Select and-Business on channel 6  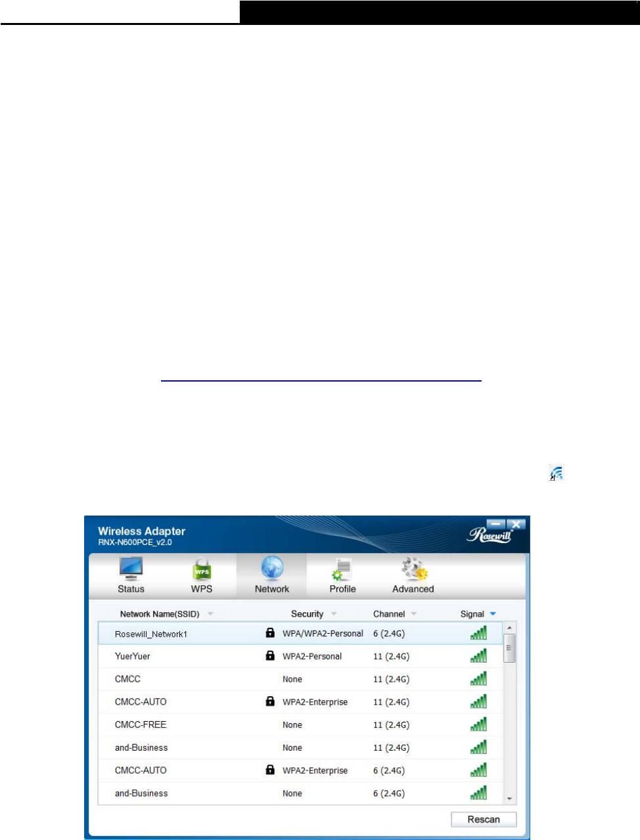tap(141, 793)
